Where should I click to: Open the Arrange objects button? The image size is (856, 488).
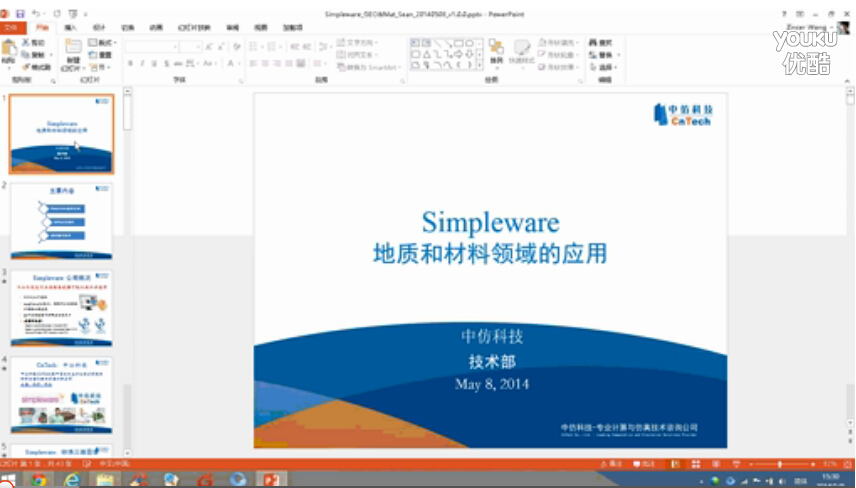coord(496,51)
